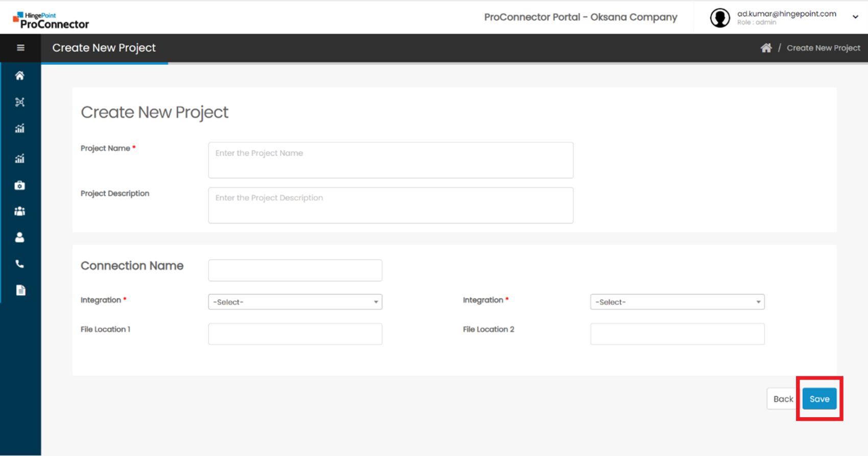Open the right Integration select dropdown

point(677,302)
